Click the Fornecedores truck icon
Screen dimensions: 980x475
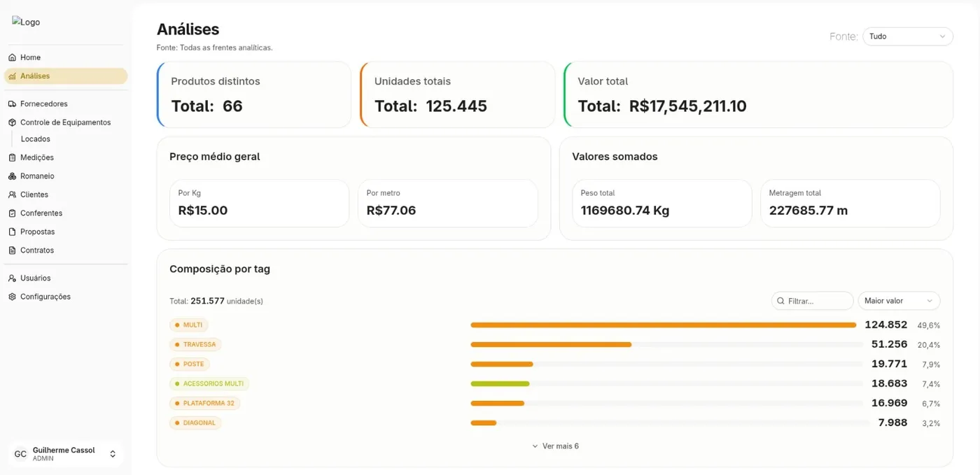pyautogui.click(x=12, y=104)
